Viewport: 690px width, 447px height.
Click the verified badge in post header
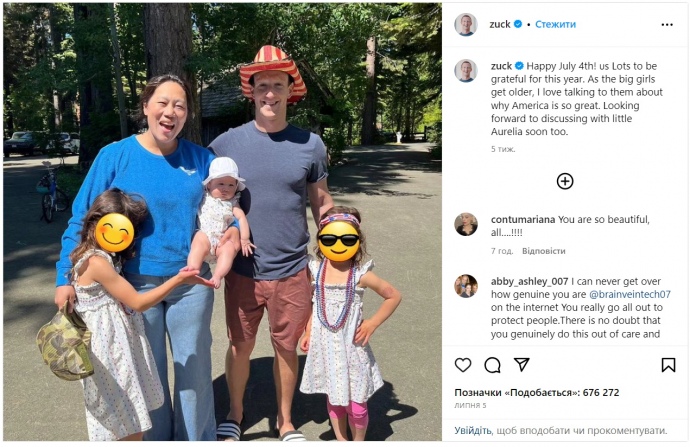click(518, 24)
